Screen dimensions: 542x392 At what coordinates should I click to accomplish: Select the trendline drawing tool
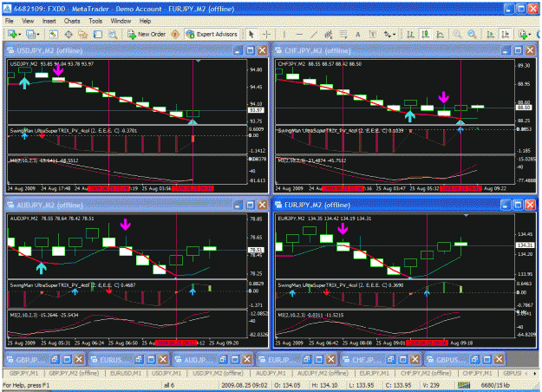314,34
